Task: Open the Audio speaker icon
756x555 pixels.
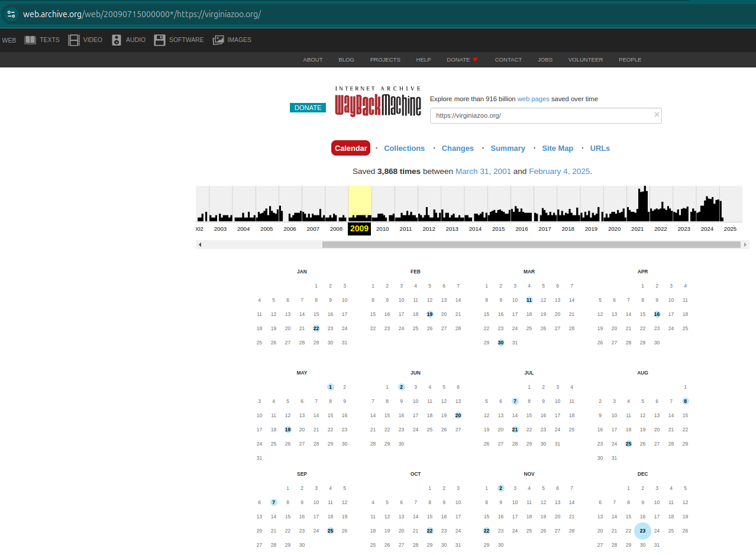Action: click(x=117, y=40)
